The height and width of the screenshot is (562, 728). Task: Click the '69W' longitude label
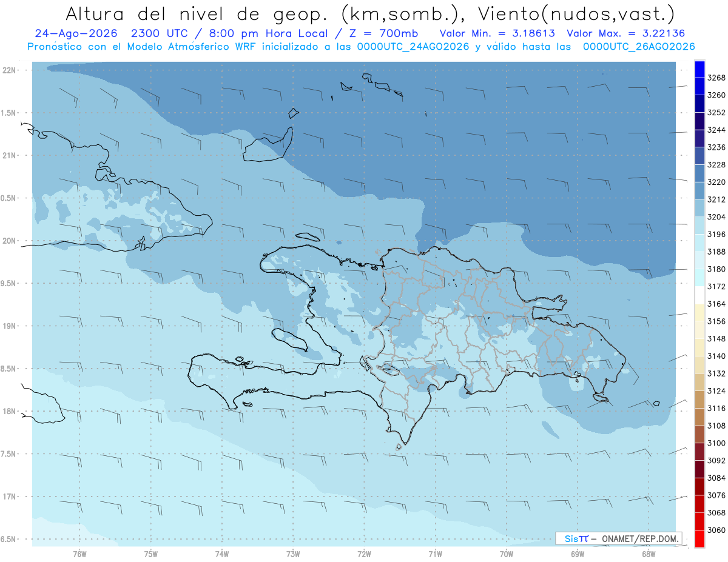pos(578,554)
